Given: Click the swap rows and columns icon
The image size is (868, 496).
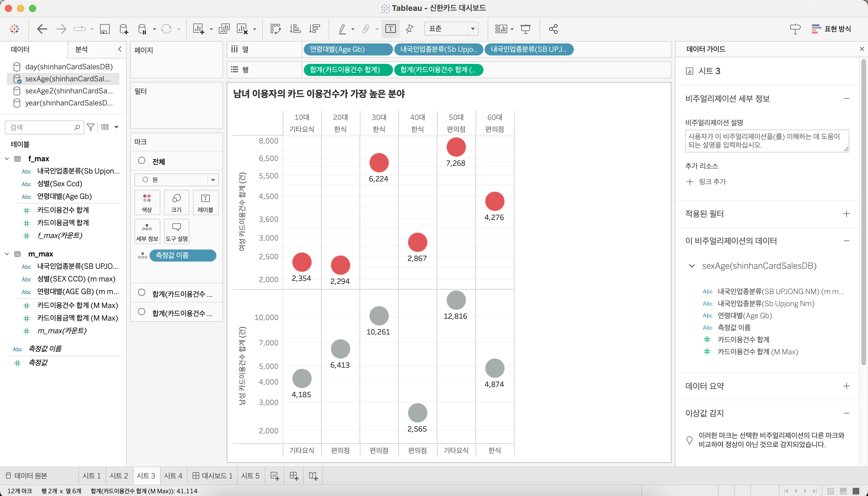Looking at the screenshot, I should [275, 29].
